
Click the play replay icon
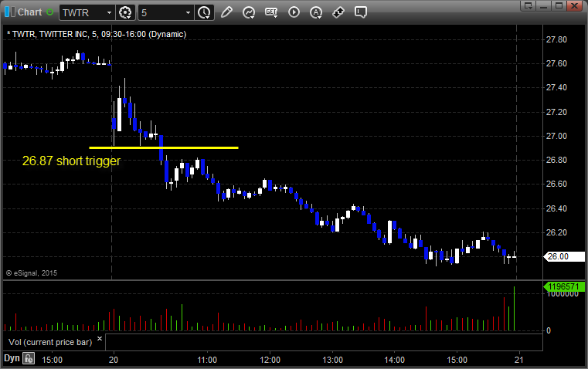pos(294,12)
